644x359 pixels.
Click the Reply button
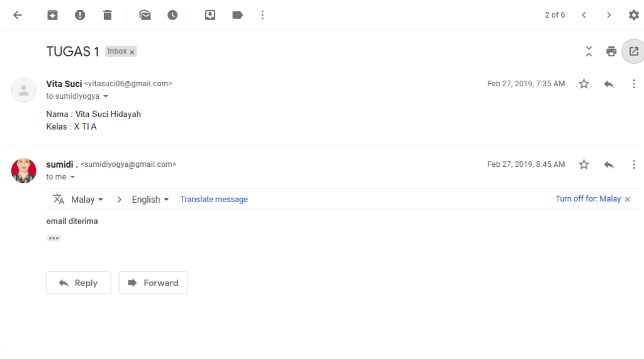point(79,283)
